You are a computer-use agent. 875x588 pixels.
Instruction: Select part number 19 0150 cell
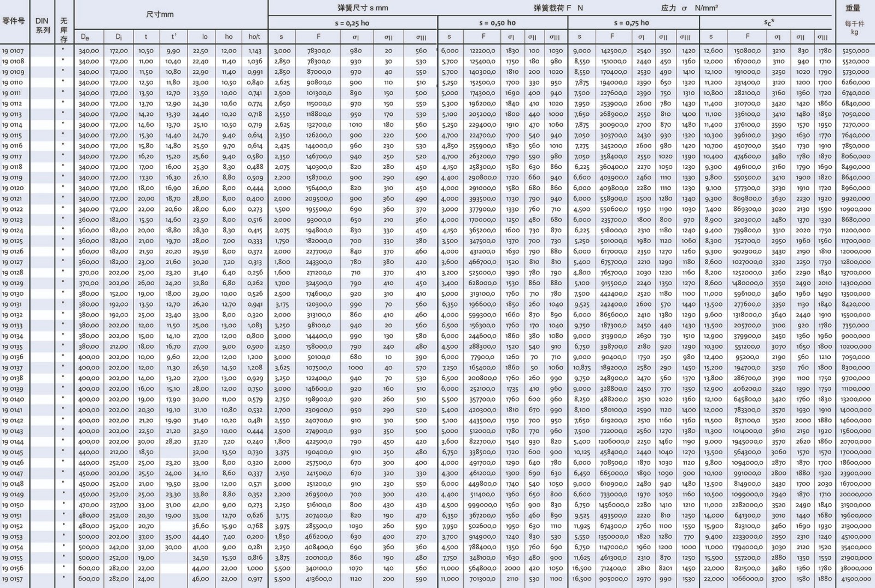click(x=13, y=505)
